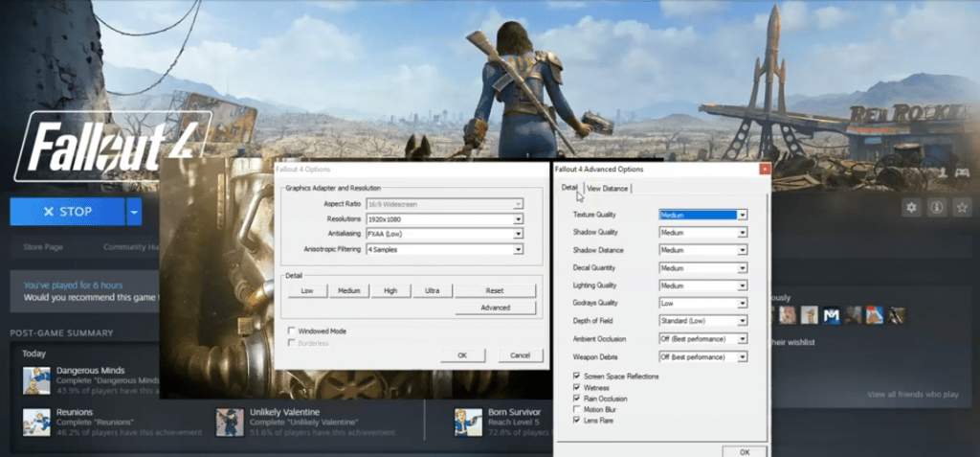Add game to favorites with star icon
This screenshot has height=457, width=980.
962,207
